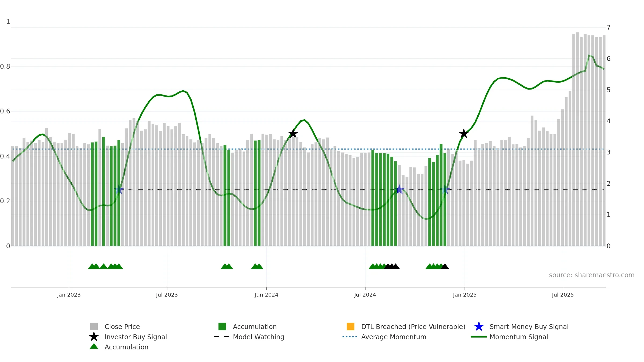The image size is (644, 362).
Task: Click the Jul 2025 axis label
Action: [x=563, y=295]
